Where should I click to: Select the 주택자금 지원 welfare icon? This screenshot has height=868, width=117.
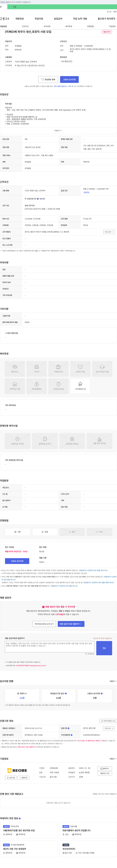pyautogui.click(x=15, y=386)
